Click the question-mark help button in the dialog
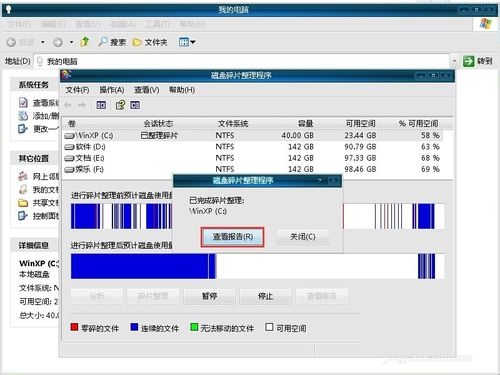The width and height of the screenshot is (500, 375). coord(320,180)
